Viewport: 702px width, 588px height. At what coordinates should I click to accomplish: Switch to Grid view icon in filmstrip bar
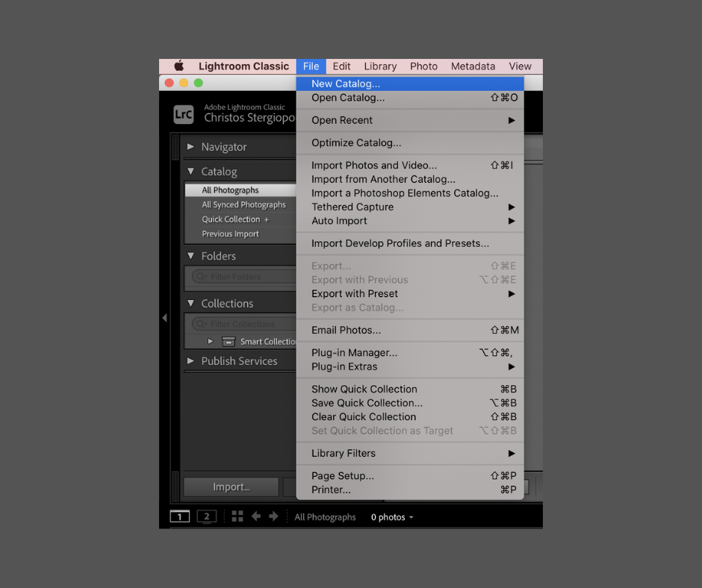[237, 516]
